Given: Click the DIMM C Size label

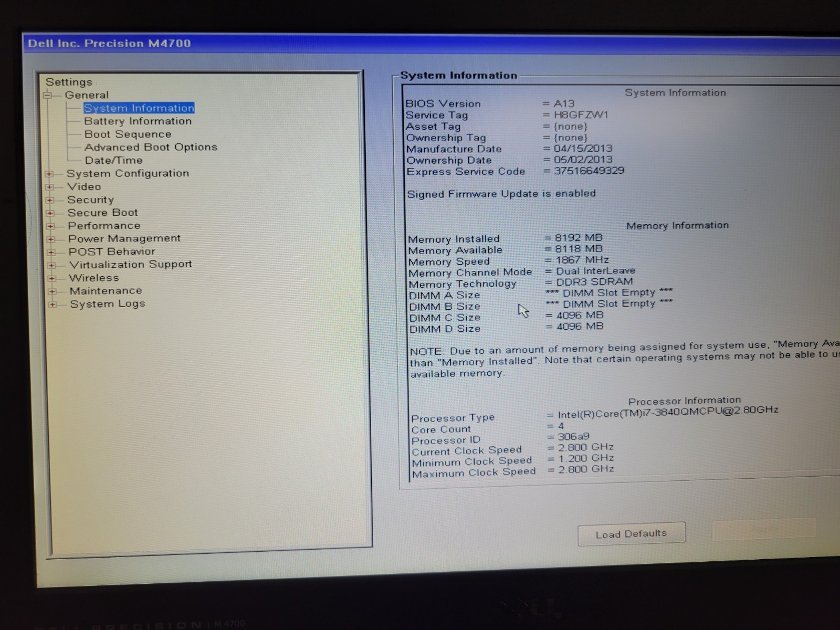Looking at the screenshot, I should tap(445, 318).
